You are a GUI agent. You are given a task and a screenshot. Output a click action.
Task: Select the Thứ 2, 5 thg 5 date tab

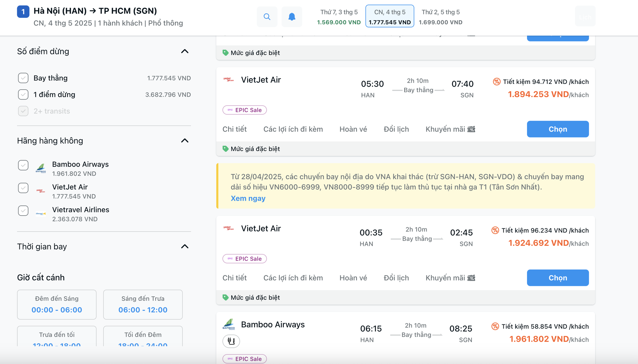(441, 17)
